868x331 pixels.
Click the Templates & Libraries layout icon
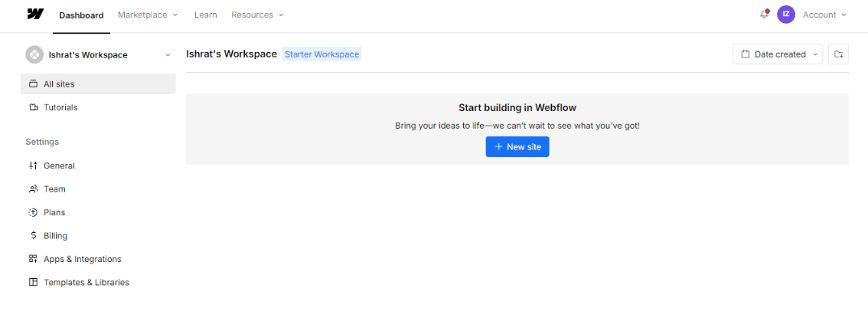click(x=33, y=282)
